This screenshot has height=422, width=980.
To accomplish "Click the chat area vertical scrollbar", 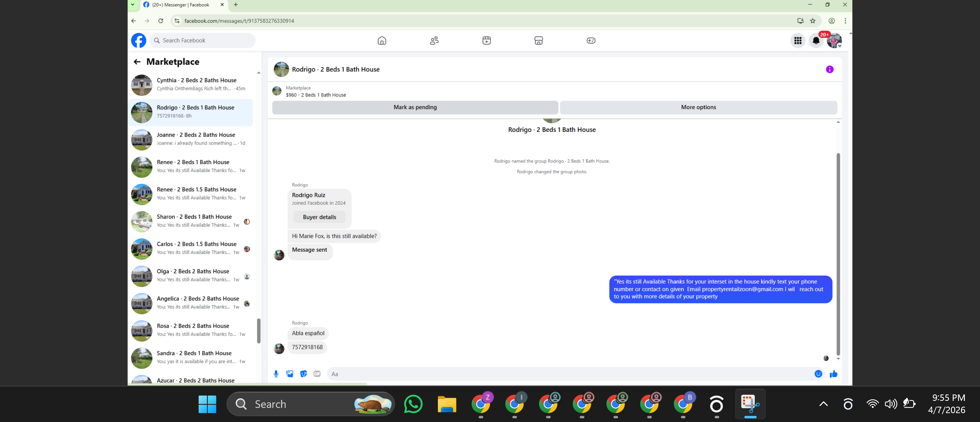I will click(838, 254).
